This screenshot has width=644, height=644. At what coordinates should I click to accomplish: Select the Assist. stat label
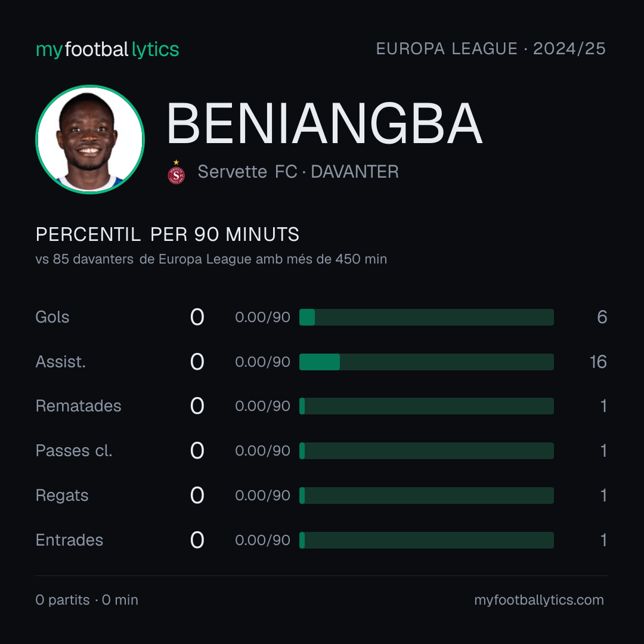pyautogui.click(x=61, y=362)
